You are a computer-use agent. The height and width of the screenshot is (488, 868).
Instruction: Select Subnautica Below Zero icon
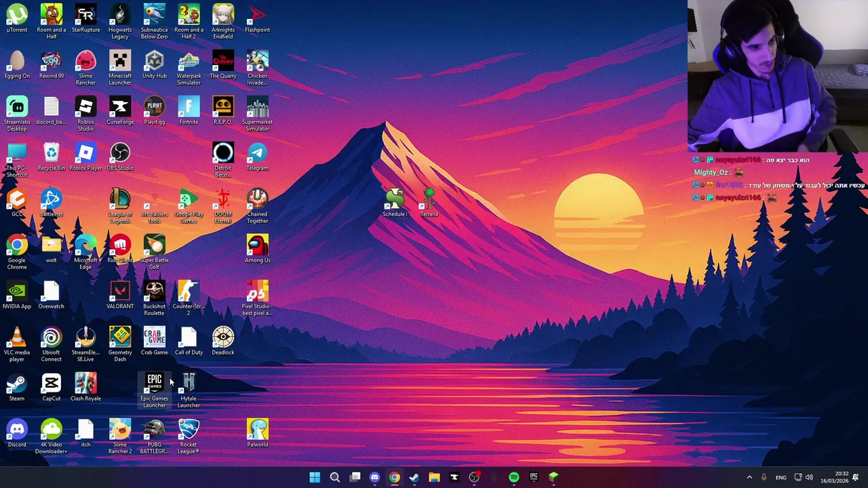(x=154, y=22)
